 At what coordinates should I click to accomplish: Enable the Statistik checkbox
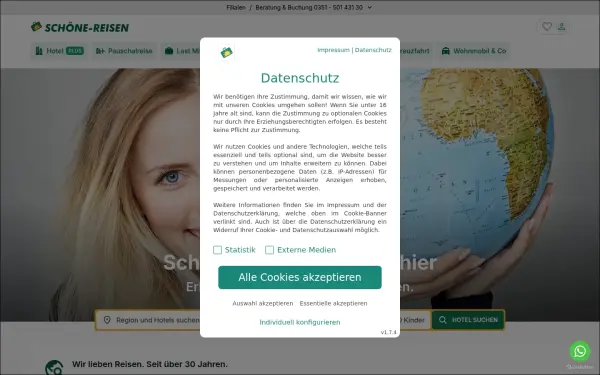tap(217, 250)
